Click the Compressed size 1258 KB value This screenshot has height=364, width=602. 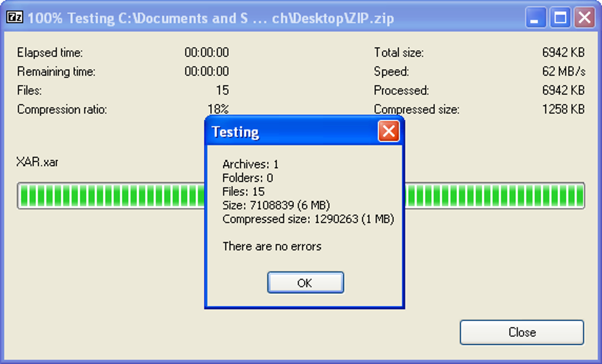point(563,109)
